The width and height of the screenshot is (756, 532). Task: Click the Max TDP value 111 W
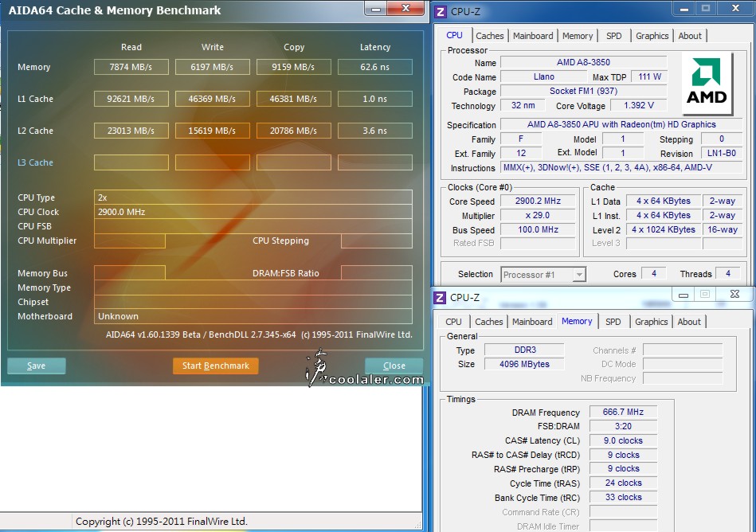tap(649, 76)
